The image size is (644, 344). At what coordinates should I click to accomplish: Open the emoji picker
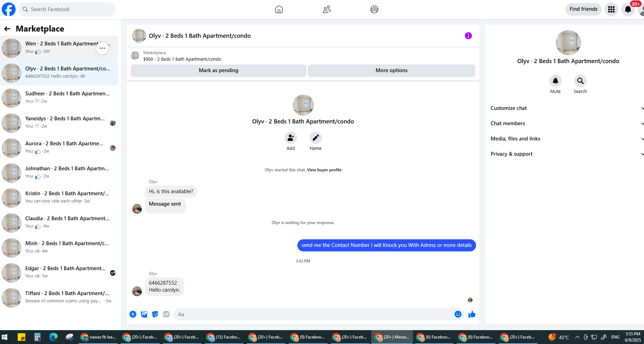tap(458, 314)
